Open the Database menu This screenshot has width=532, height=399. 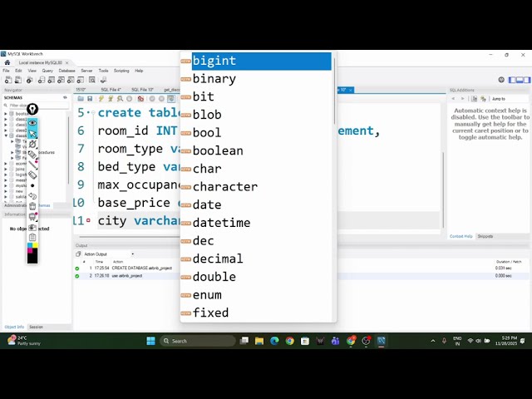coord(66,71)
